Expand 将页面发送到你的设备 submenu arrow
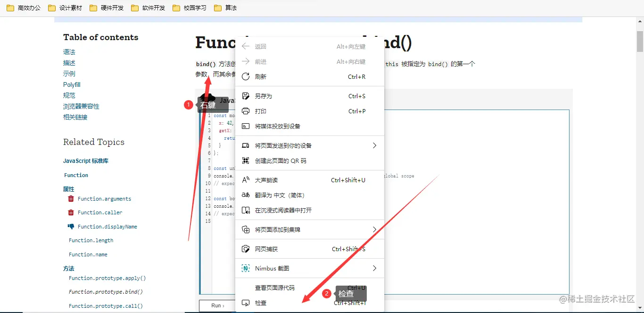The width and height of the screenshot is (644, 313). coord(375,145)
